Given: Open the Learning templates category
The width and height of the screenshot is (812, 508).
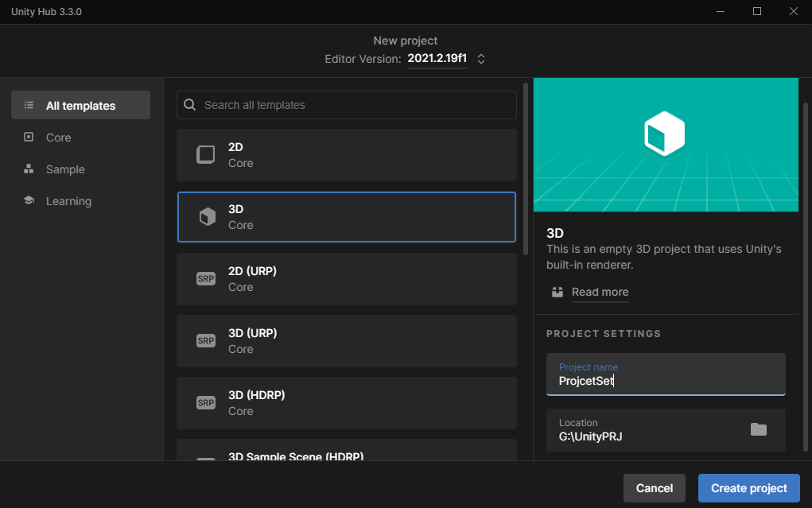Looking at the screenshot, I should click(x=68, y=201).
